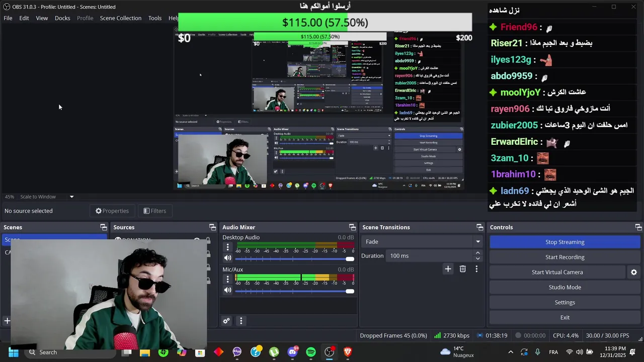
Task: Open transition properties three-dot menu
Action: tap(476, 269)
